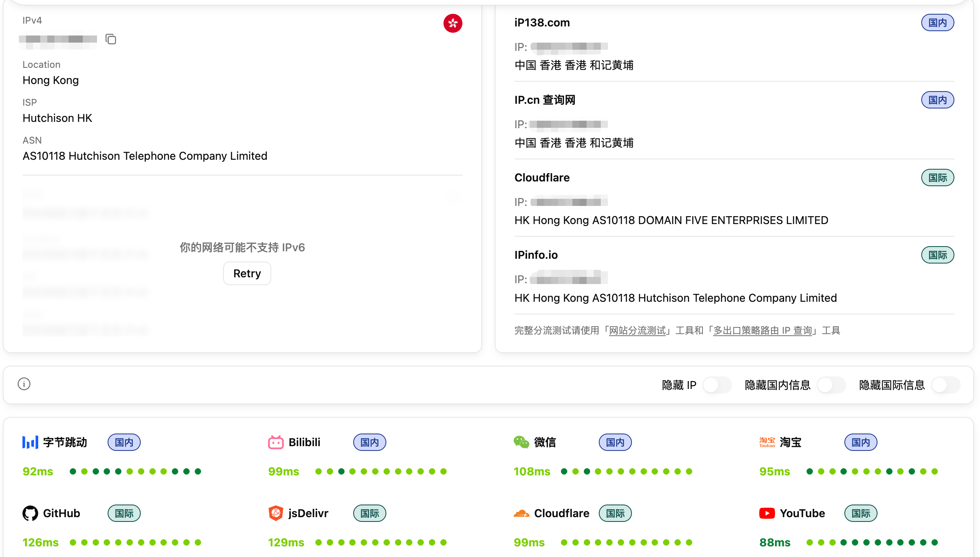Image resolution: width=980 pixels, height=557 pixels.
Task: Click the 129ms latency for jsDelivr
Action: [x=286, y=542]
